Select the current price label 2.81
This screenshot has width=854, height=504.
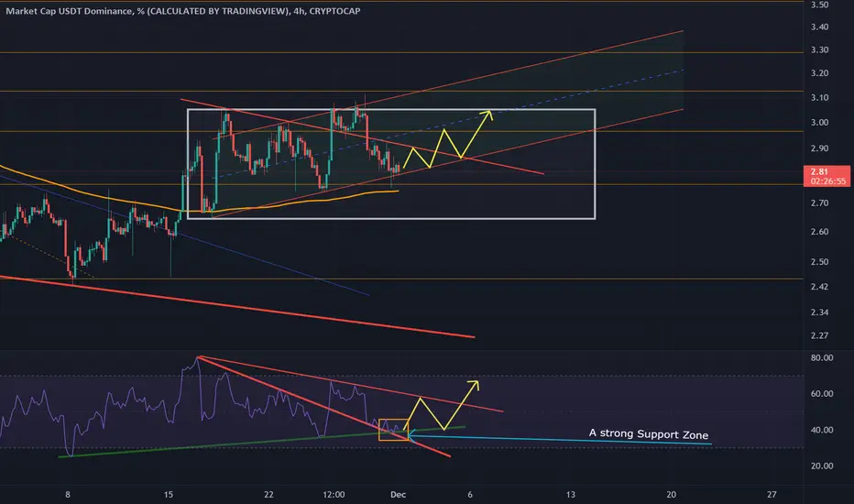tap(818, 171)
